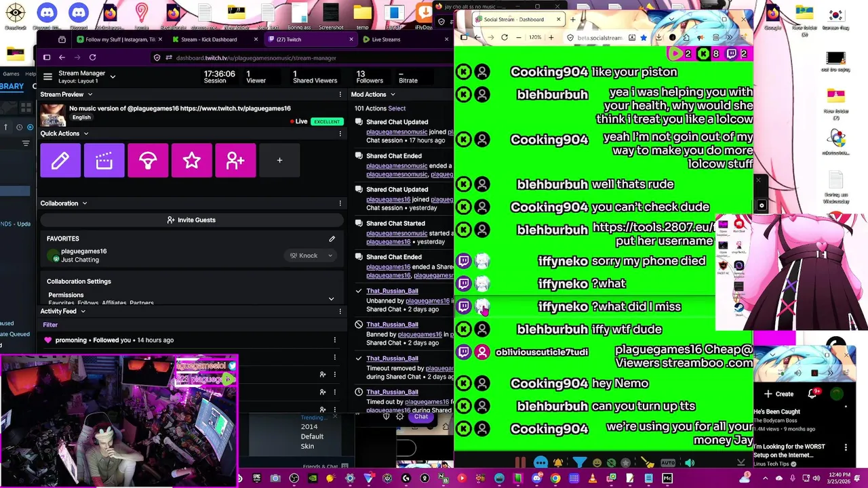
Task: Click the pause icon in Social Stream toolbar
Action: pyautogui.click(x=520, y=463)
